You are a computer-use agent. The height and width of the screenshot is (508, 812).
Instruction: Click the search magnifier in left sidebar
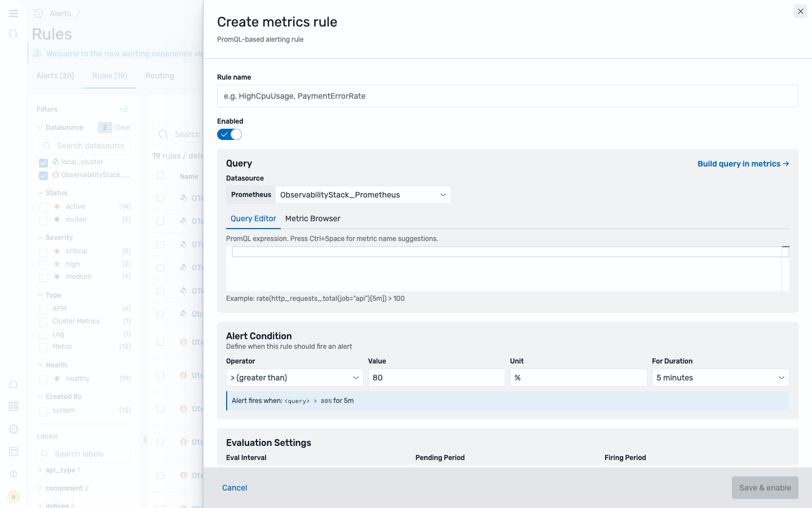(14, 34)
